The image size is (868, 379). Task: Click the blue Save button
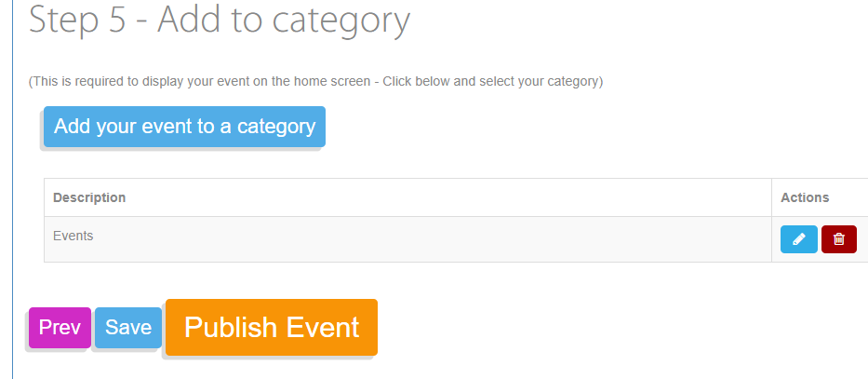[x=128, y=328]
